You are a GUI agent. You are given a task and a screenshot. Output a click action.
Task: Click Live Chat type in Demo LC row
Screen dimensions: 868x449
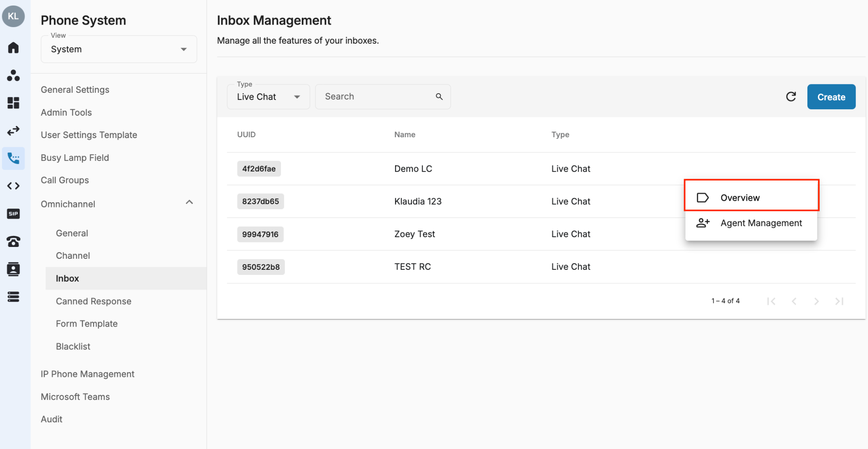[571, 169]
